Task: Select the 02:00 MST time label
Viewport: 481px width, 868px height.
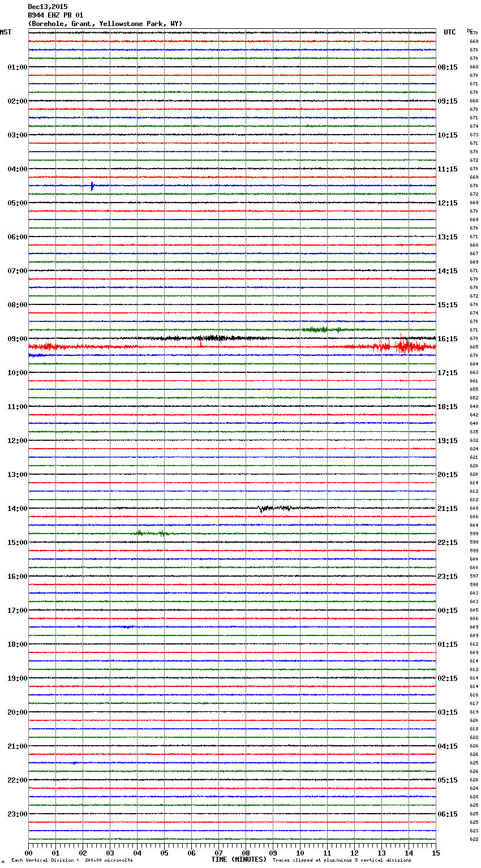Action: [x=18, y=101]
